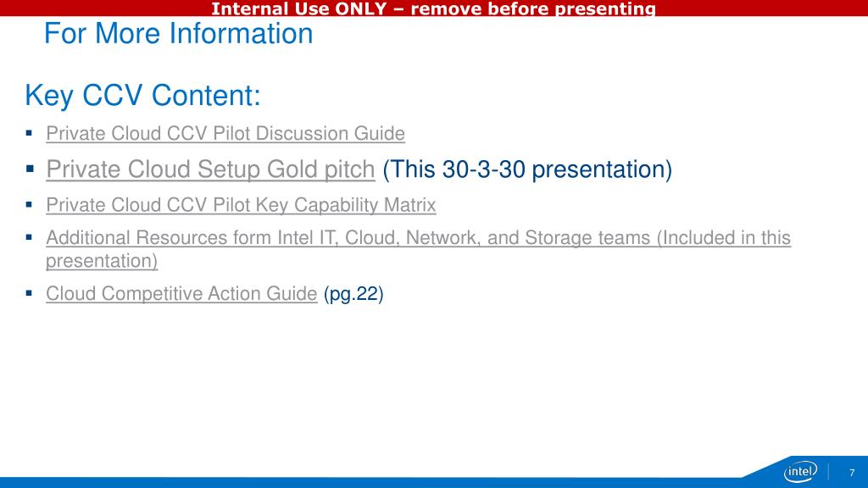Open the Additional Resources form Intel IT link
This screenshot has height=488, width=868.
tap(418, 249)
